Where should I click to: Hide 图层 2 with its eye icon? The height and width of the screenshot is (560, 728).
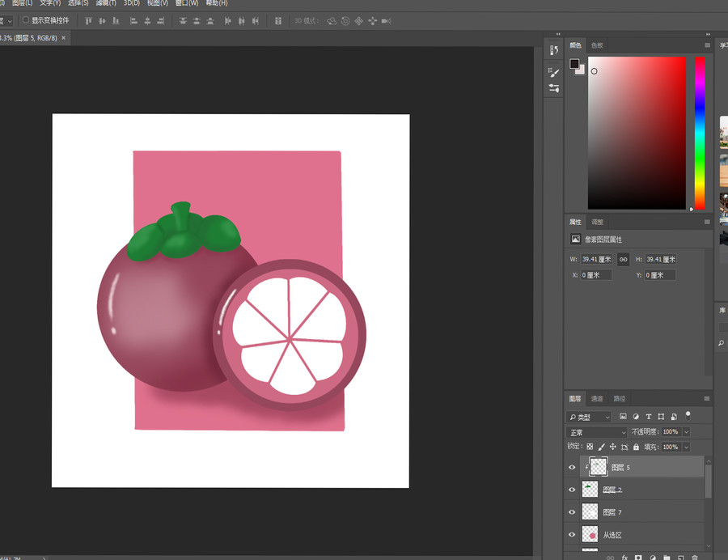point(572,490)
